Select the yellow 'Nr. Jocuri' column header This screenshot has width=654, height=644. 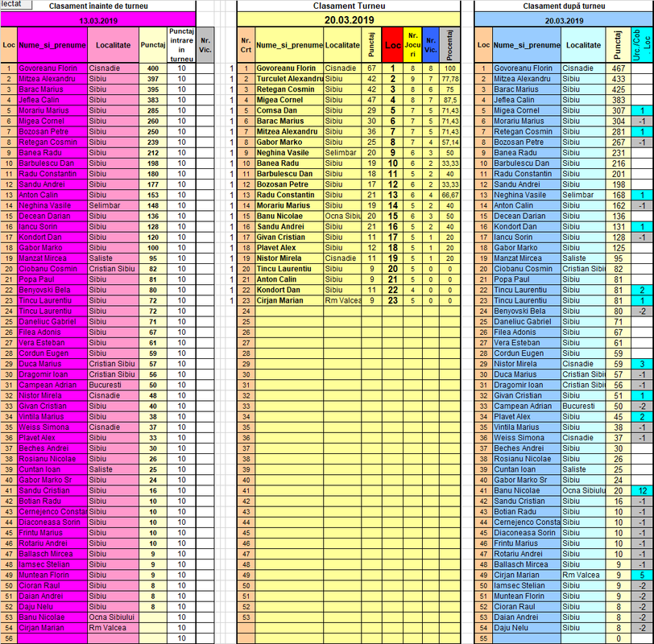(x=412, y=45)
